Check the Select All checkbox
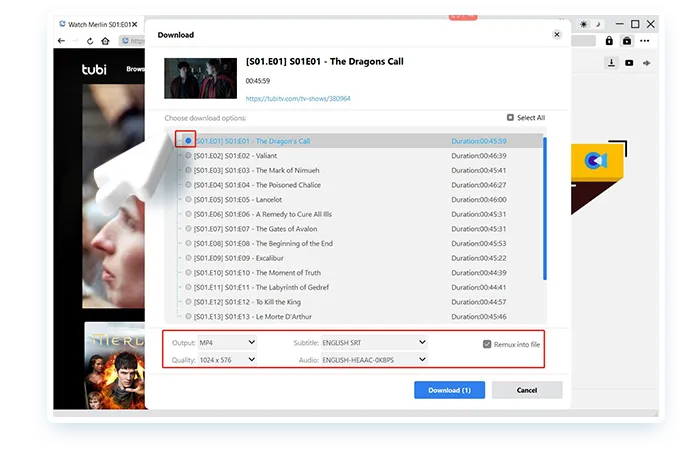Image resolution: width=684 pixels, height=449 pixels. pos(510,117)
